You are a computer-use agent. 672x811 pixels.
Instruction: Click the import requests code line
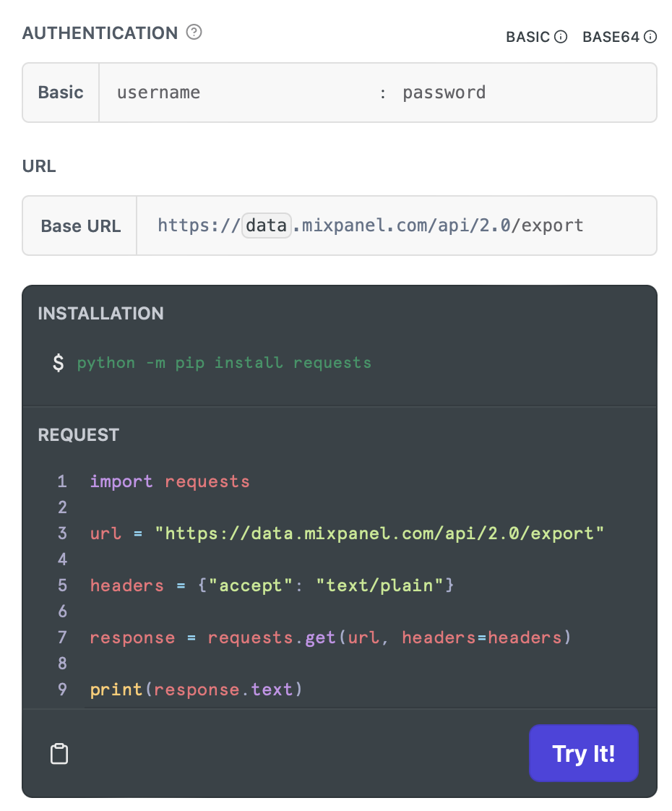point(170,481)
